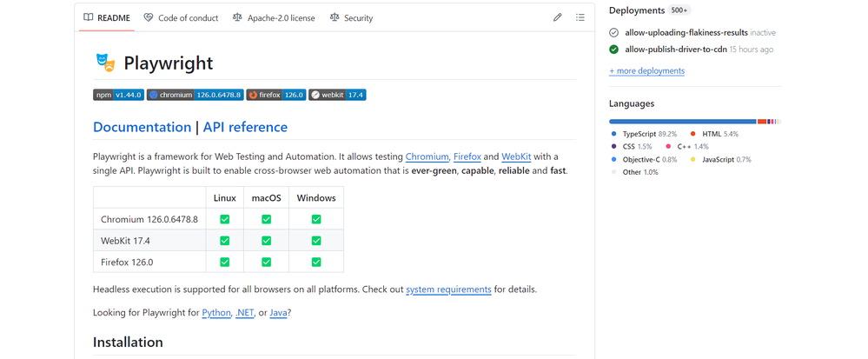Open TypeScript 89.2% language link
The image size is (868, 359).
click(x=645, y=134)
